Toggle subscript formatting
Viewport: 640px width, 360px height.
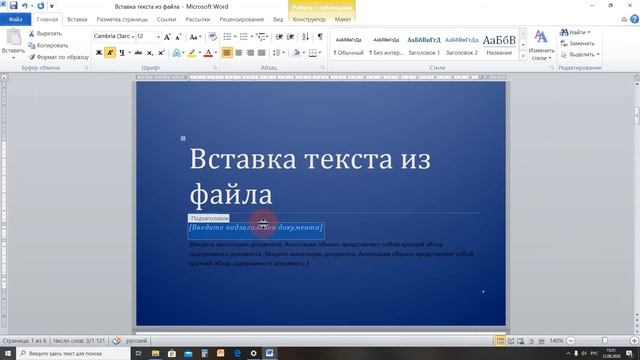150,53
